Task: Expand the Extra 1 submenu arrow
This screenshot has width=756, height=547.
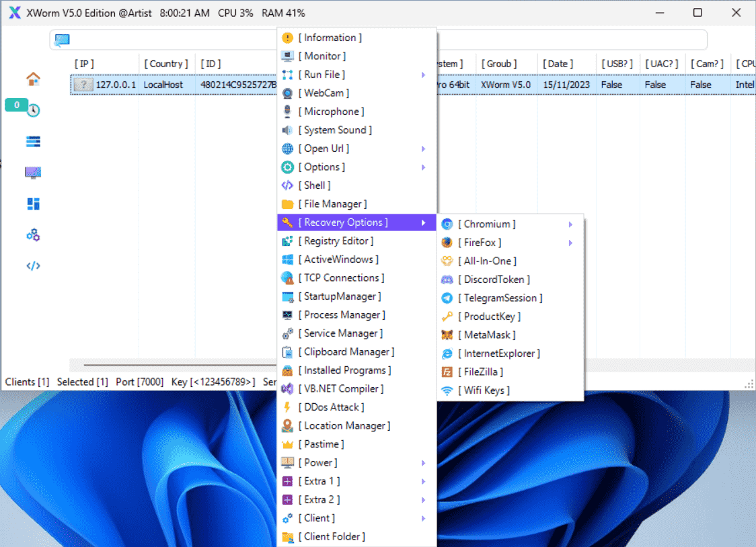Action: pos(423,481)
